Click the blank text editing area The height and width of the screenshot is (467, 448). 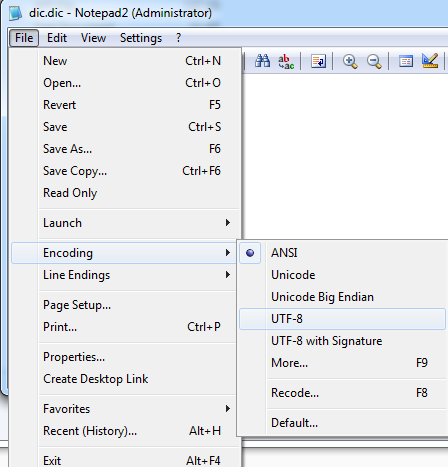pos(345,156)
